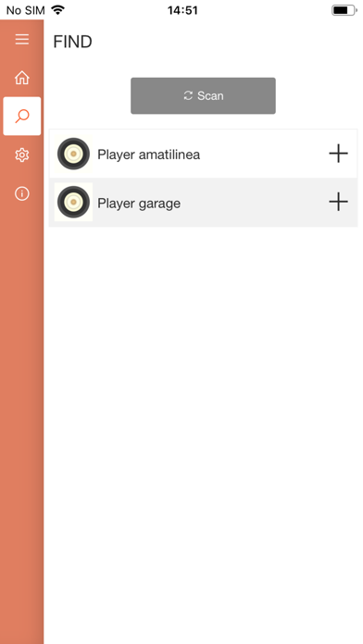The height and width of the screenshot is (644, 363).
Task: Add Player amatilinea with its plus icon
Action: (x=338, y=154)
